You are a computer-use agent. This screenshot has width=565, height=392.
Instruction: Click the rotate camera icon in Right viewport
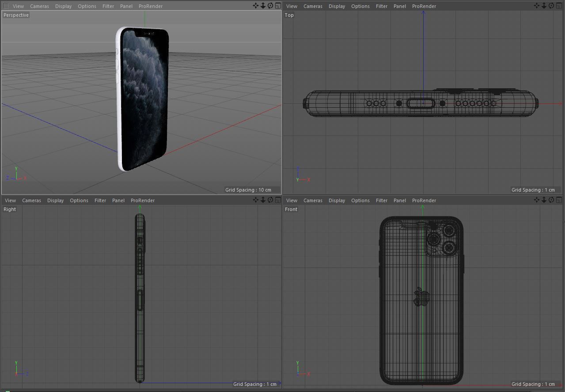pos(270,200)
